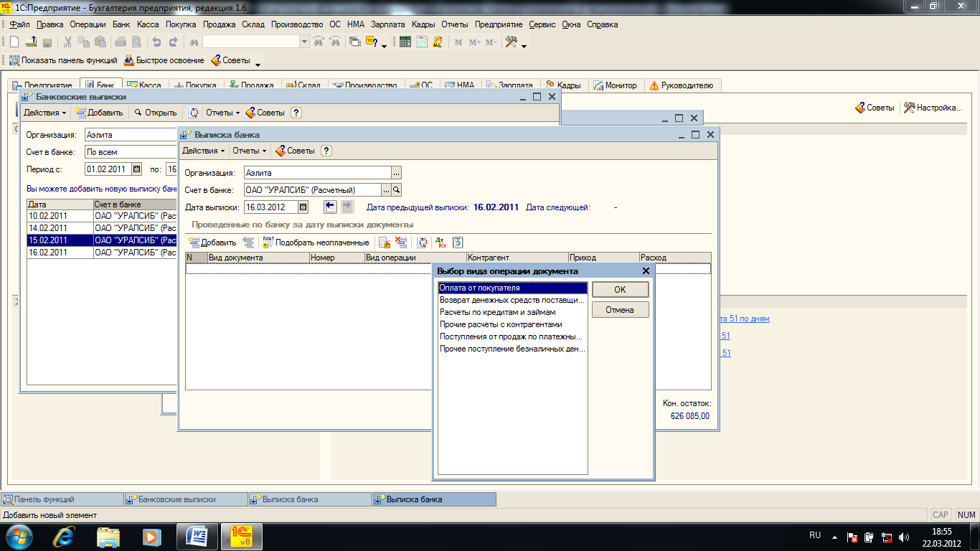Open the 1C help question icon

(x=372, y=42)
